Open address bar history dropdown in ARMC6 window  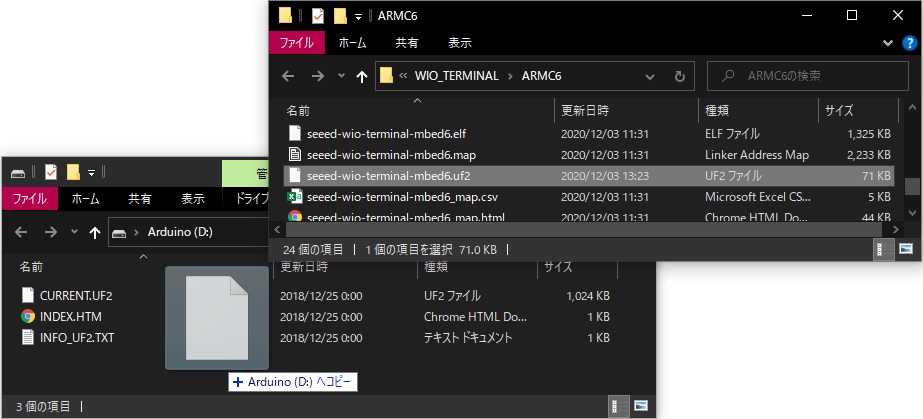pyautogui.click(x=650, y=77)
